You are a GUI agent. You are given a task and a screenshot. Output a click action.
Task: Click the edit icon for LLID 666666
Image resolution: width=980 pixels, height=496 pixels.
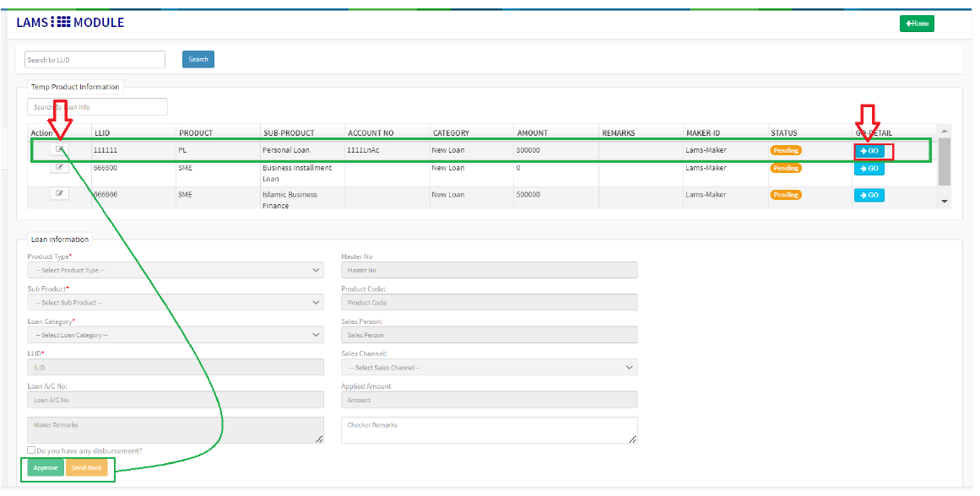[x=59, y=194]
